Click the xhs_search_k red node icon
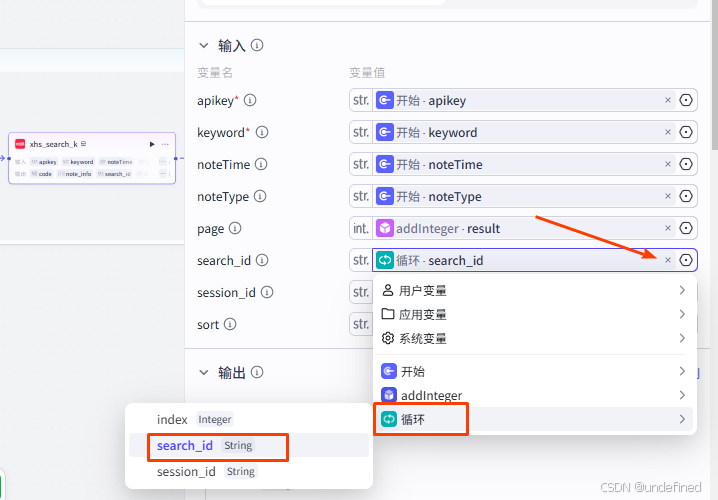The height and width of the screenshot is (500, 718). pyautogui.click(x=20, y=144)
